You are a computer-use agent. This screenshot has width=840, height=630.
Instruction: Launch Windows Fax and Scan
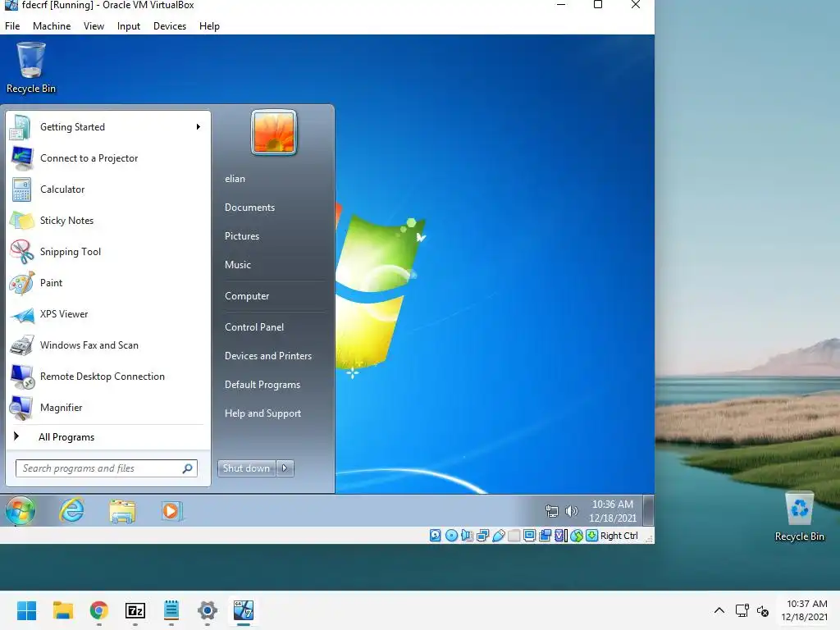pos(89,345)
